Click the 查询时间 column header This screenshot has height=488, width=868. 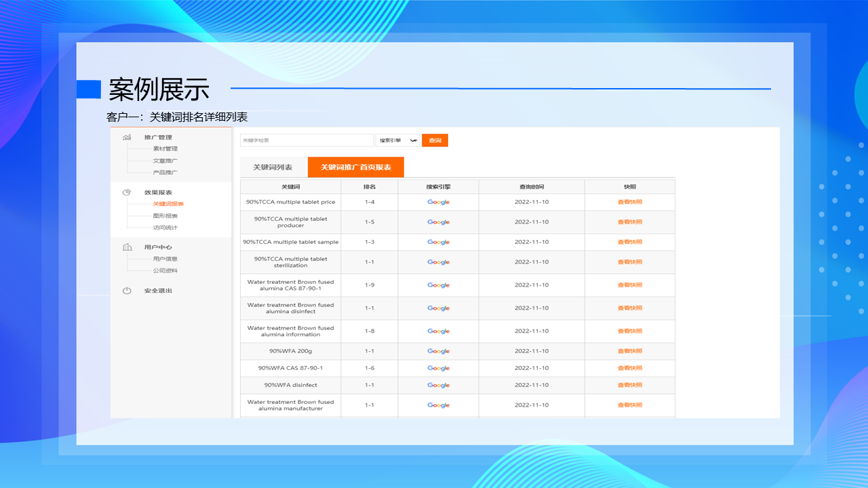(x=532, y=186)
